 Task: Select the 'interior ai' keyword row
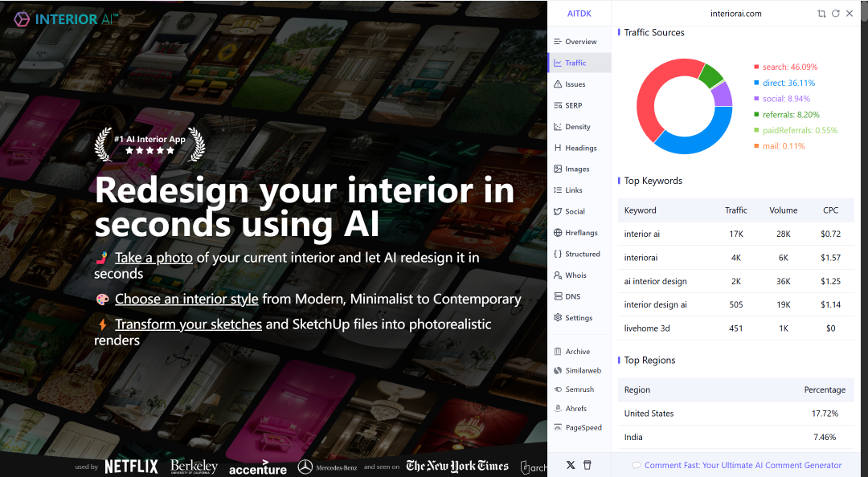pos(735,234)
